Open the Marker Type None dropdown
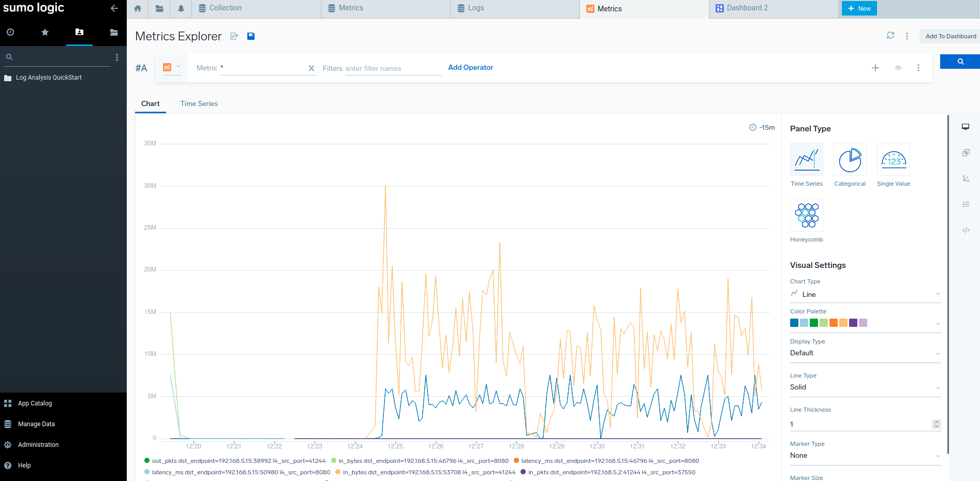Screen dimensions: 980x481 865,456
